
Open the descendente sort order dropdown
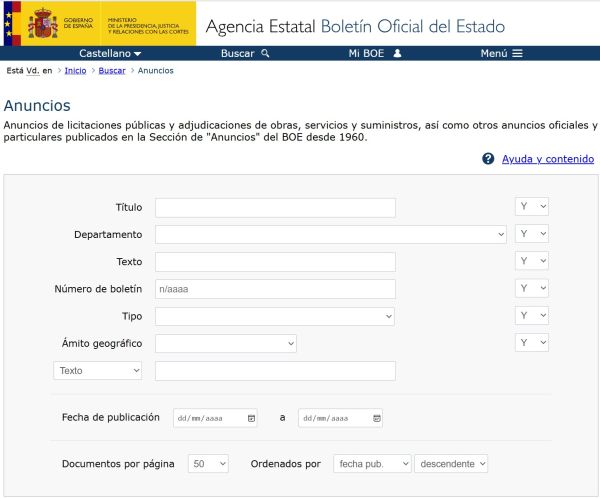coord(451,464)
